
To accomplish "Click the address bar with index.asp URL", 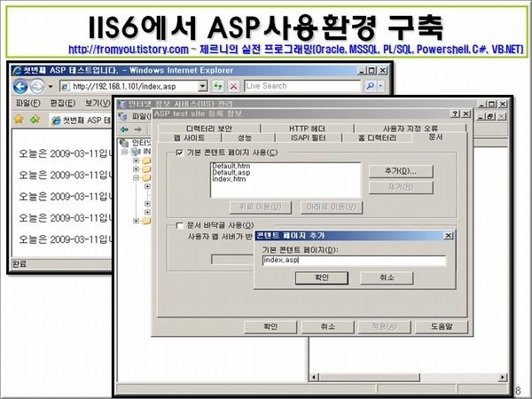I will (129, 86).
